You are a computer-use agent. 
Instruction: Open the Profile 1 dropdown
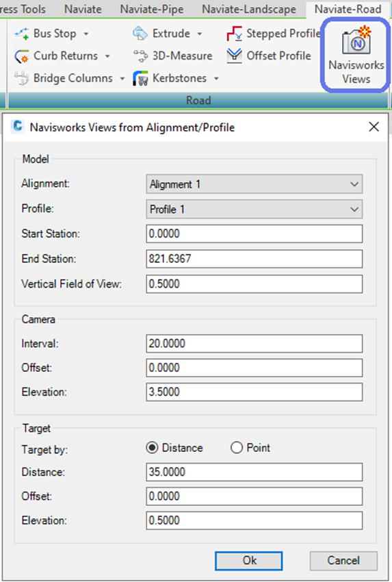tap(254, 210)
